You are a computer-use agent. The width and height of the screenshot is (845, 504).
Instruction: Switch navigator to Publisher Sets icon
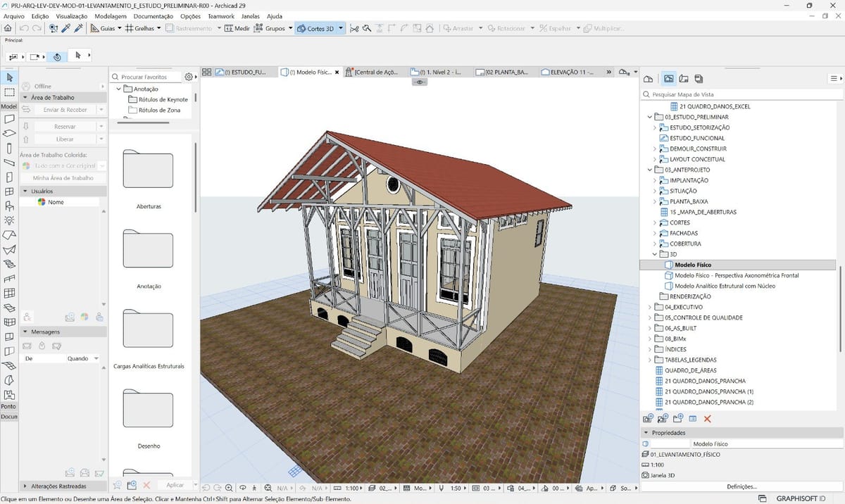click(x=699, y=79)
